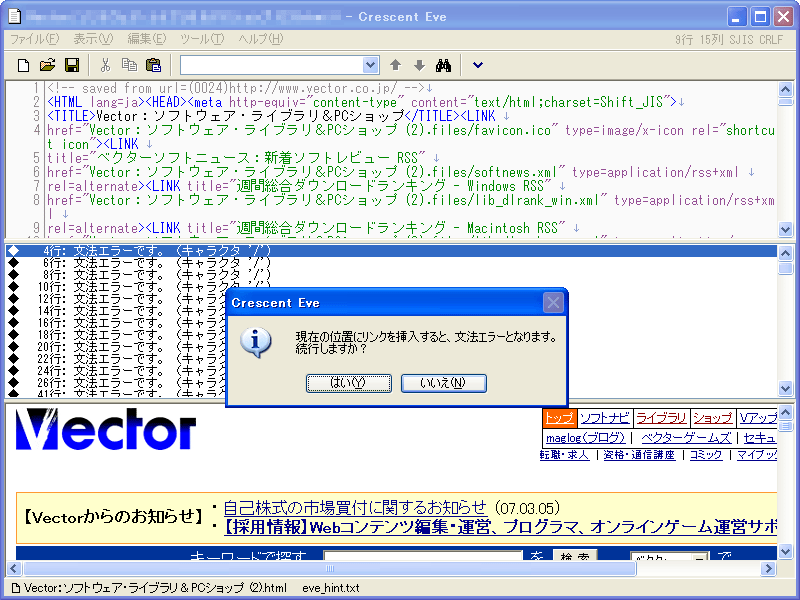
Task: Paste from clipboard with the paste icon
Action: point(153,65)
